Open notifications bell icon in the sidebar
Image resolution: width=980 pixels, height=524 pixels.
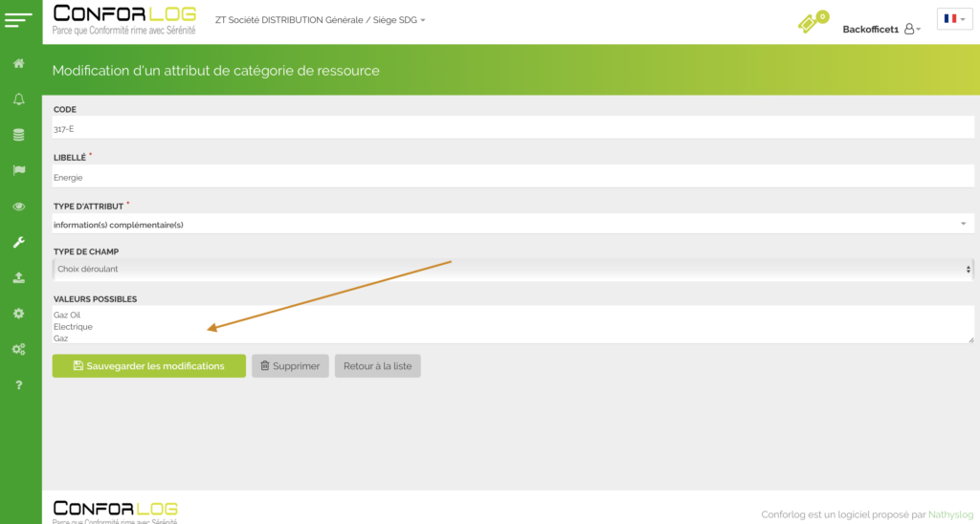[x=18, y=99]
